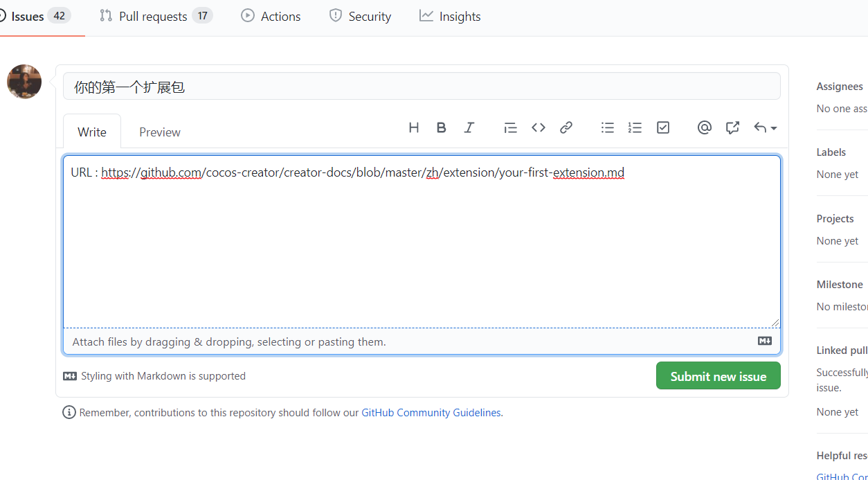Click the text area resize handle

[x=775, y=323]
